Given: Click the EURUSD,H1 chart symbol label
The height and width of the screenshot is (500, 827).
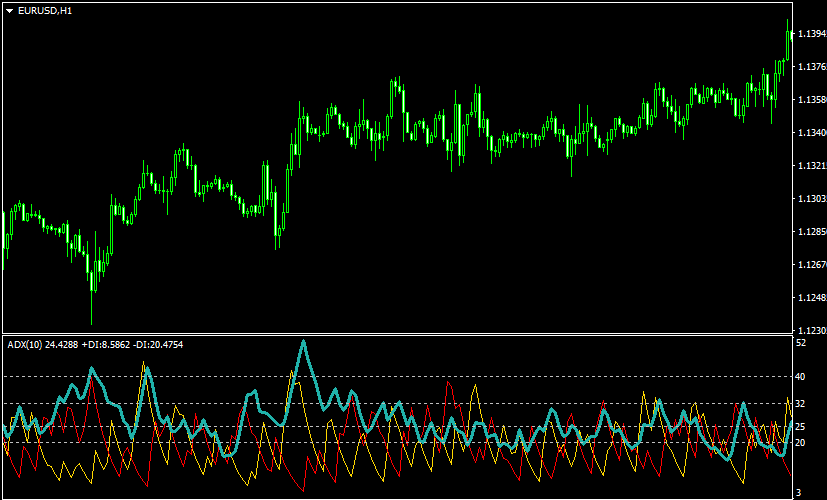Looking at the screenshot, I should coord(45,10).
